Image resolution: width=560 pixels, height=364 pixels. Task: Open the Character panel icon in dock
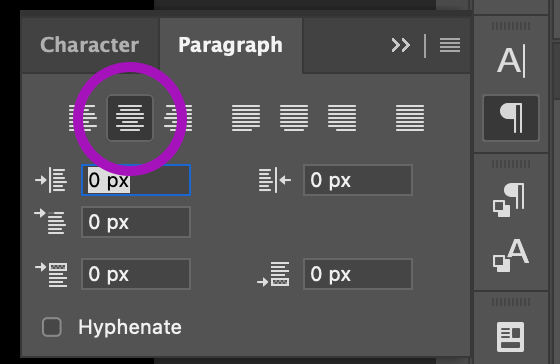(511, 61)
